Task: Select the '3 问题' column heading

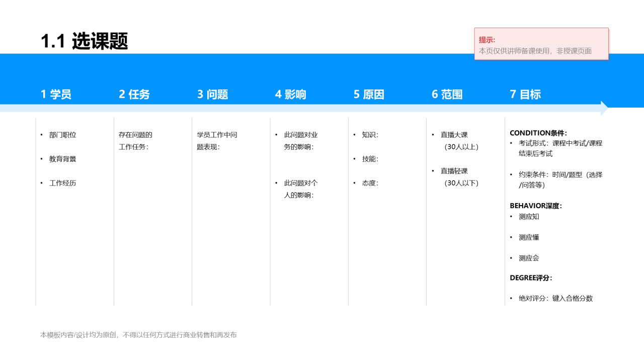Action: [x=212, y=94]
